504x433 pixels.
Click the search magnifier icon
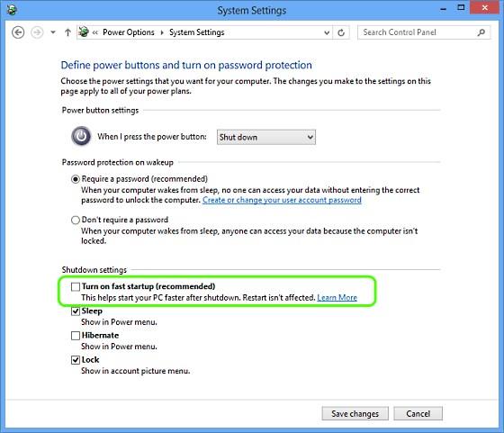[x=481, y=32]
